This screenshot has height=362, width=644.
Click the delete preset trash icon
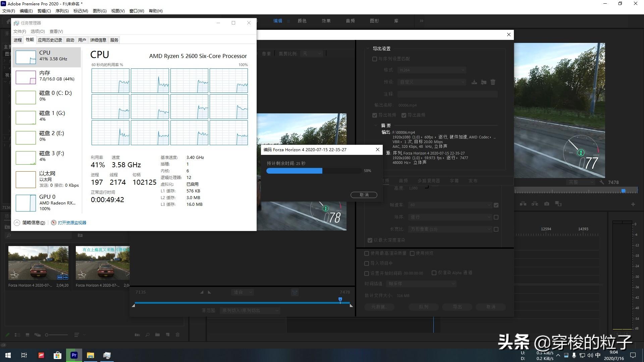pos(493,82)
